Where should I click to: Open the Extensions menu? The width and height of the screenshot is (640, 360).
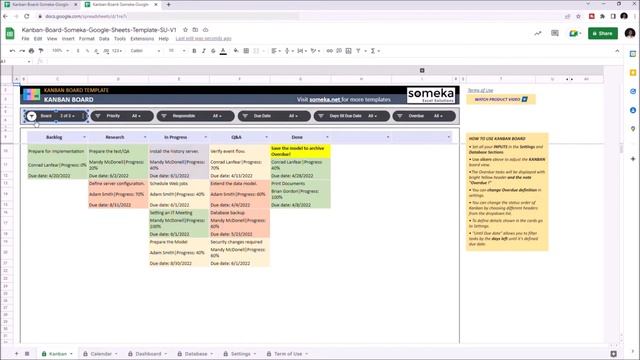(142, 39)
